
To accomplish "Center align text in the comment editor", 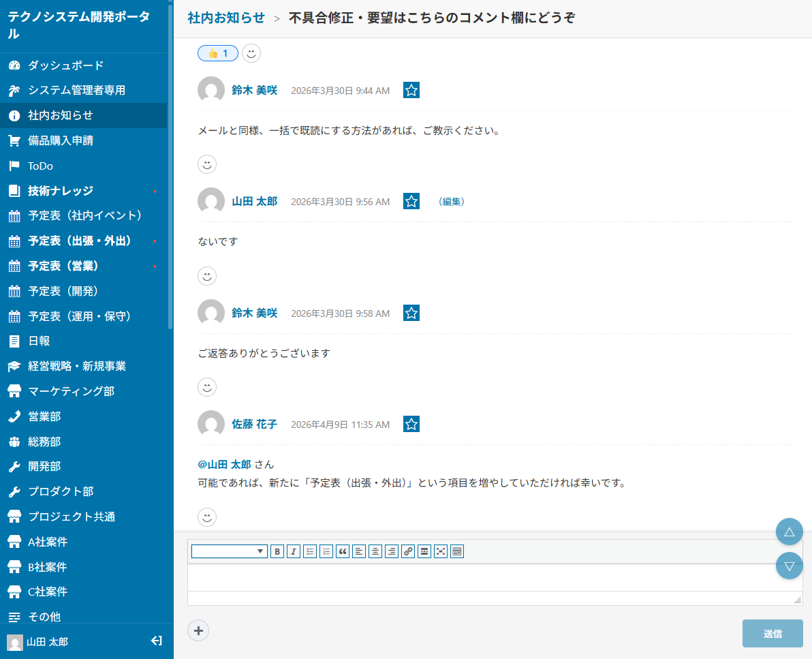I will point(375,551).
